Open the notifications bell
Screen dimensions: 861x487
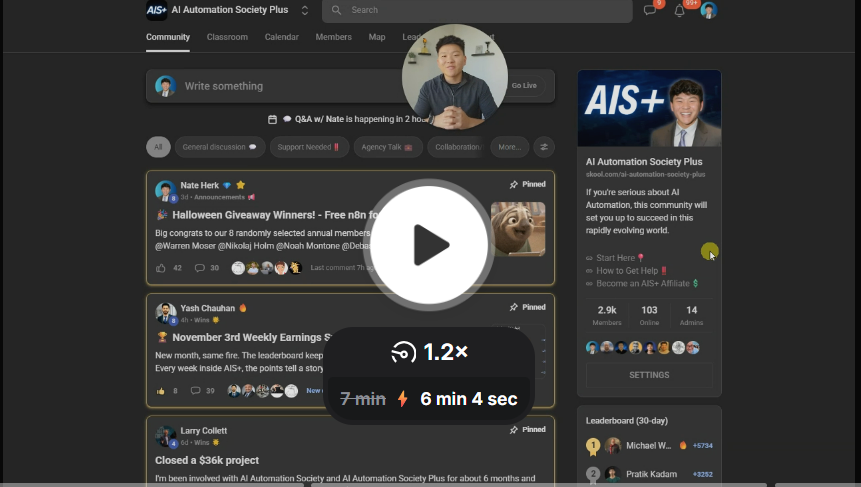[680, 11]
